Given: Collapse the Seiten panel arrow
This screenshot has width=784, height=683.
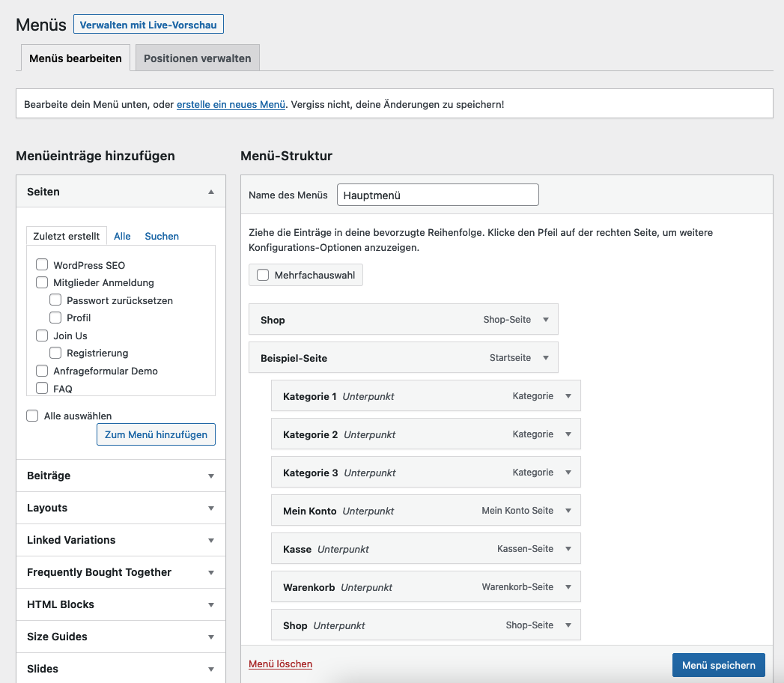Looking at the screenshot, I should (x=211, y=192).
